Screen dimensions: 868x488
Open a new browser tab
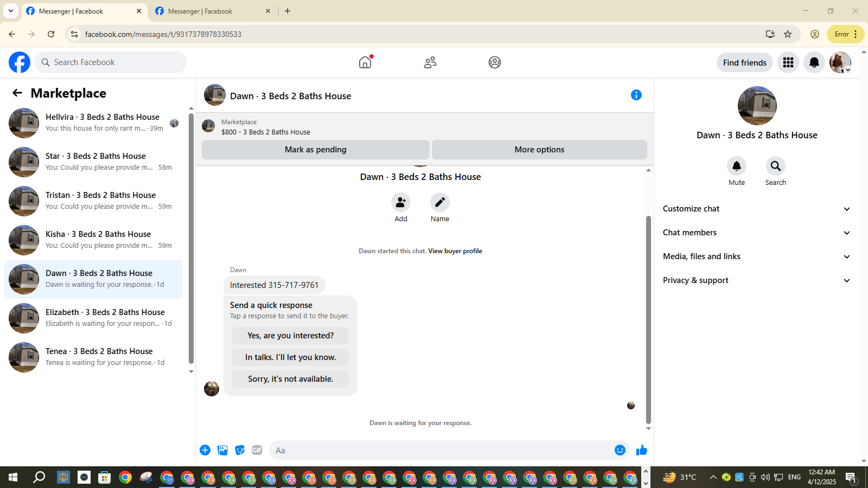pos(288,11)
